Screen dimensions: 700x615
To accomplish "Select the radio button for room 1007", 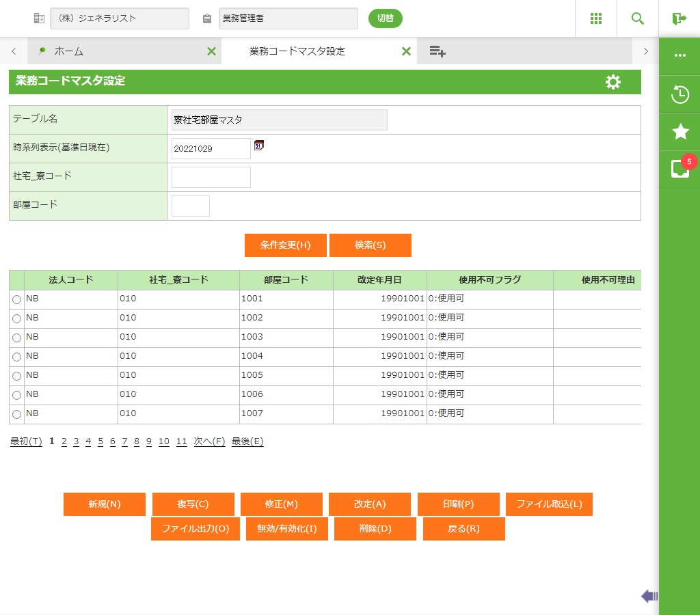I will 16,414.
